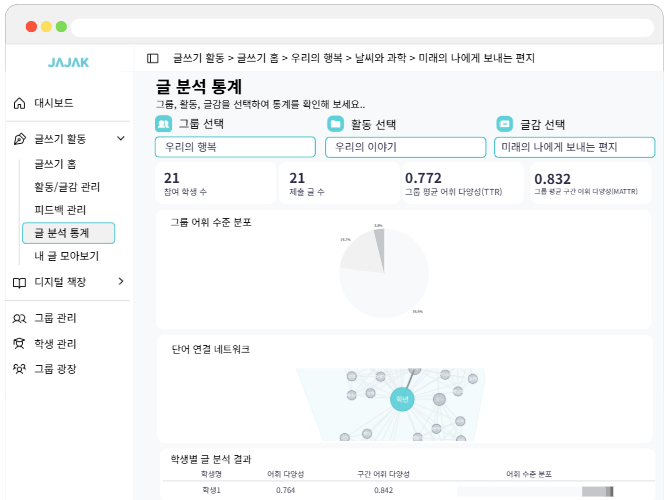Click the browser address bar
The height and width of the screenshot is (500, 665).
point(362,27)
